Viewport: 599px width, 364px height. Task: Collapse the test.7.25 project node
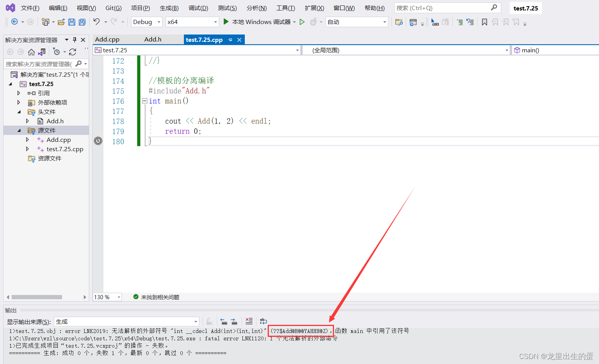[10, 84]
